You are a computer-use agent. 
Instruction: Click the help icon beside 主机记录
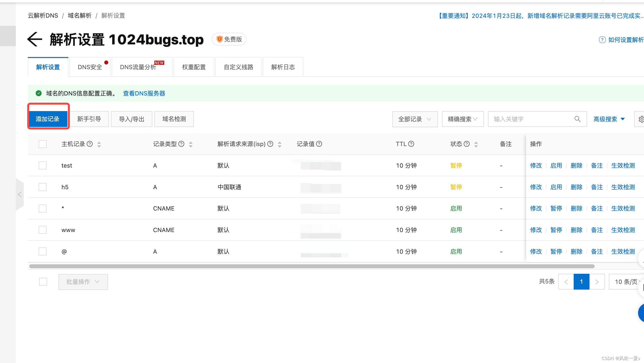coord(89,144)
